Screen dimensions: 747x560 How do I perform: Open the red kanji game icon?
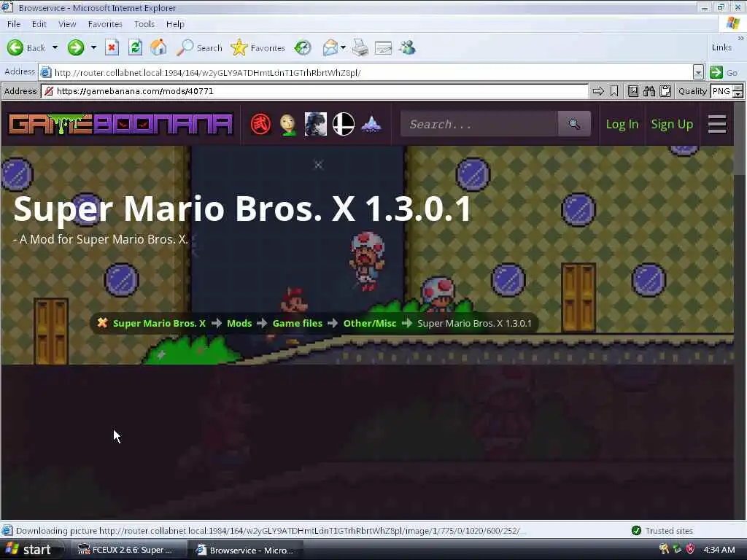[260, 124]
